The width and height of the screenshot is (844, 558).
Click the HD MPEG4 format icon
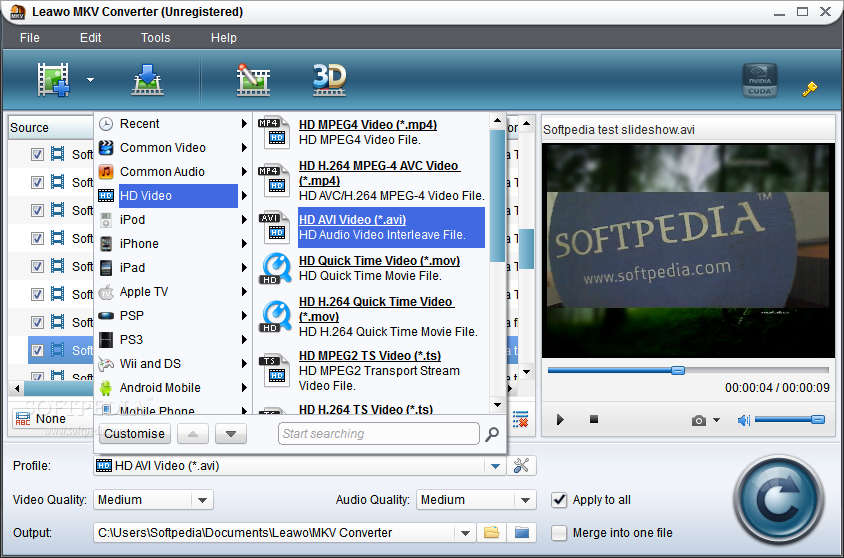pyautogui.click(x=275, y=132)
